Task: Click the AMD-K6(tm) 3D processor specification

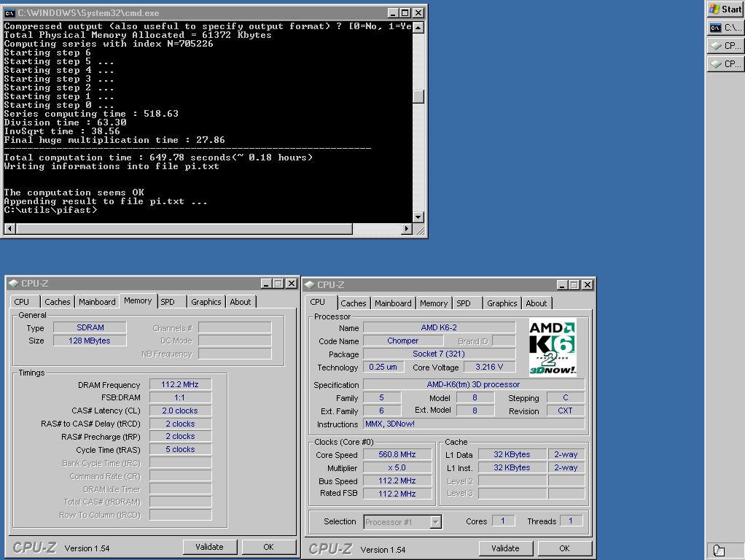Action: pos(473,384)
